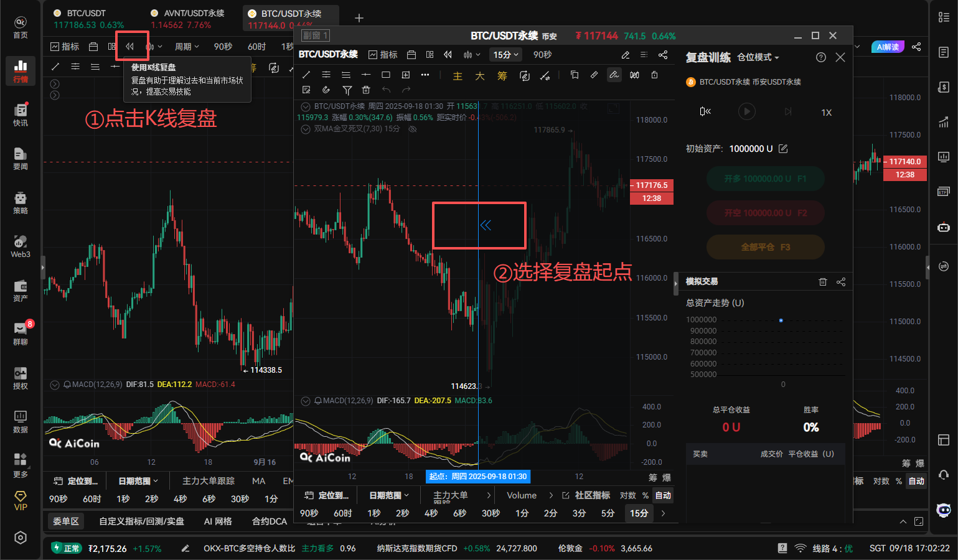
Task: Open the AI 网格 tab
Action: [x=218, y=521]
